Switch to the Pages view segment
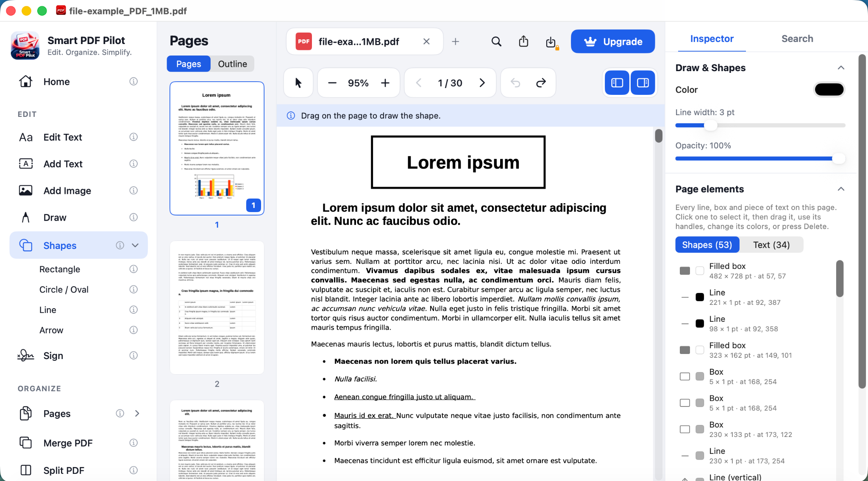Screen dimensions: 868x481 click(x=189, y=64)
